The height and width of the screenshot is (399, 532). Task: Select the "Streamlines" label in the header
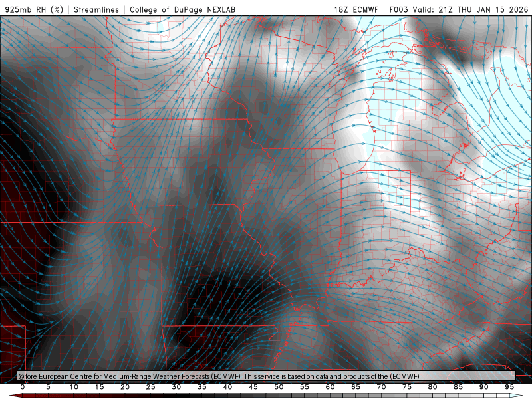(96, 9)
